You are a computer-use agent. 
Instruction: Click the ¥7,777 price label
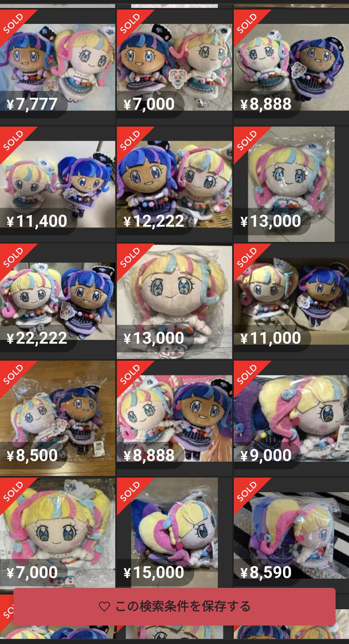(32, 104)
